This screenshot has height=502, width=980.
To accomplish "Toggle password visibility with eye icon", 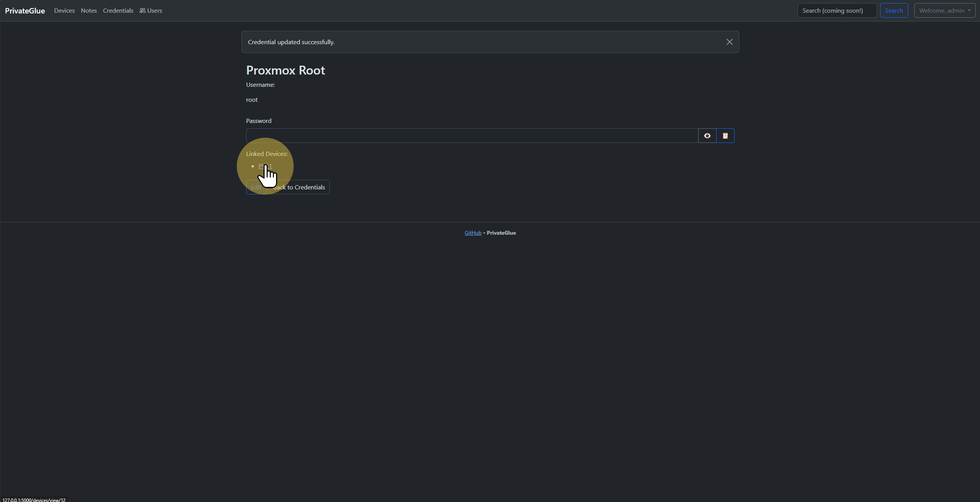I will pos(707,136).
